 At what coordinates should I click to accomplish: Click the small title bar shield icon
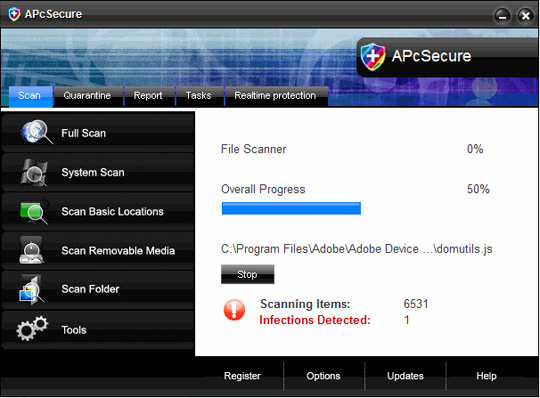[14, 14]
